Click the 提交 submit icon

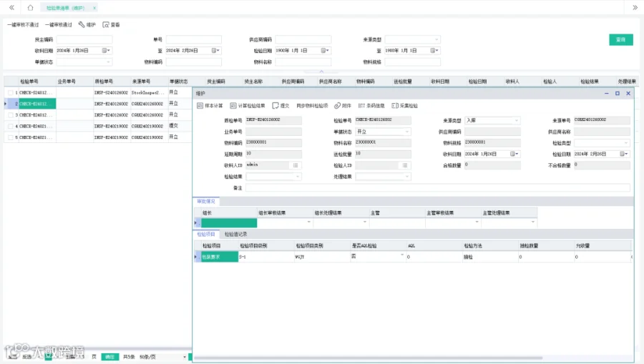[x=275, y=106]
